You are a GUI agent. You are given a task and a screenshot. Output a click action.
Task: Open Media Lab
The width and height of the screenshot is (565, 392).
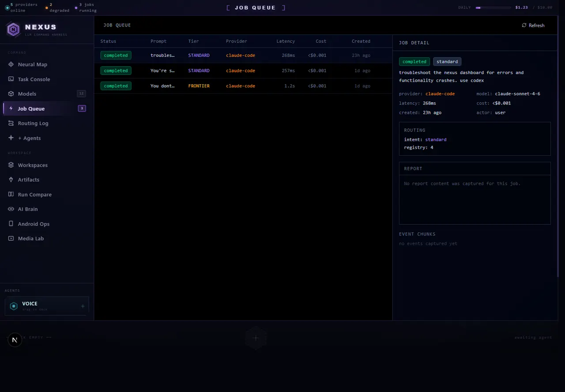47,239
